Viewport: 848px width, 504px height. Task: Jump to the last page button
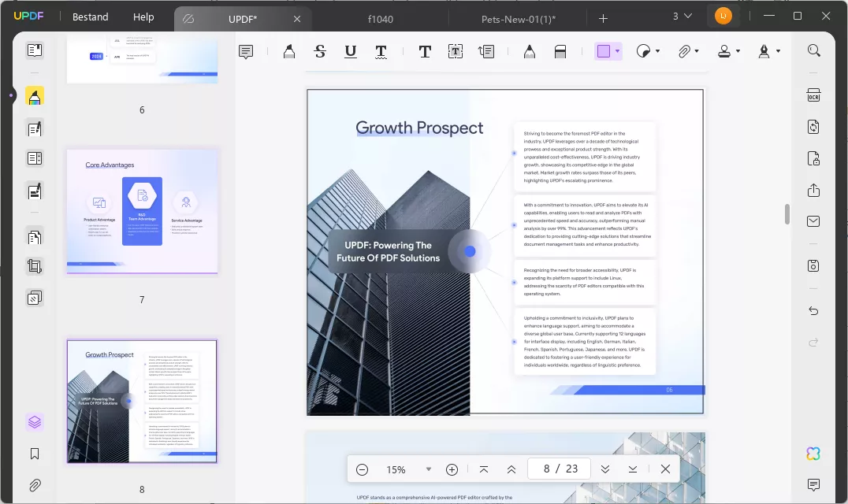(x=633, y=469)
